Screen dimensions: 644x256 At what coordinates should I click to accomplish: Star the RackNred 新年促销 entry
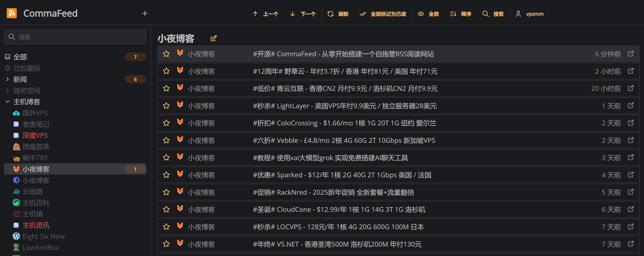[x=166, y=192]
